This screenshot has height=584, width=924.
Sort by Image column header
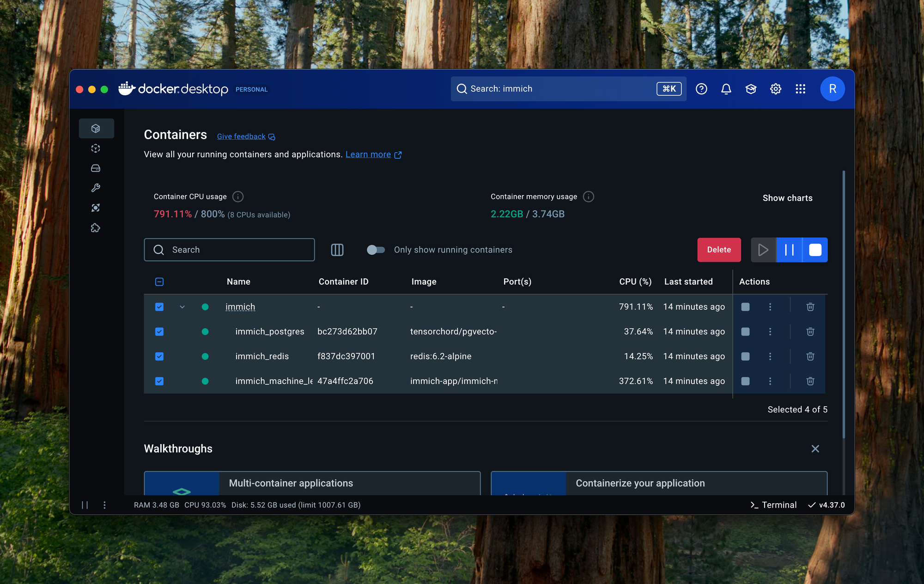pos(424,282)
